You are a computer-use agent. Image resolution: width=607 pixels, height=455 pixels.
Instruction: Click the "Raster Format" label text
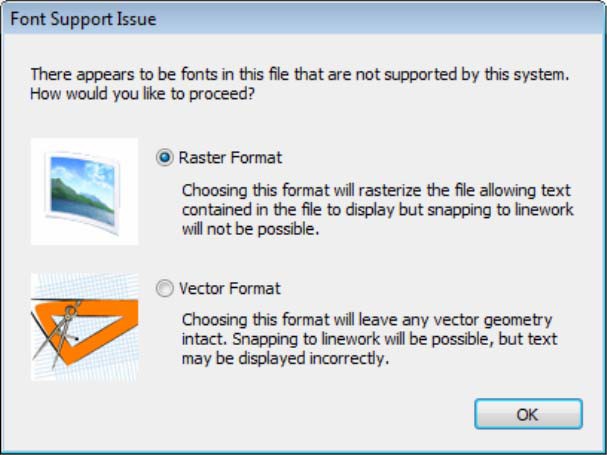point(230,158)
